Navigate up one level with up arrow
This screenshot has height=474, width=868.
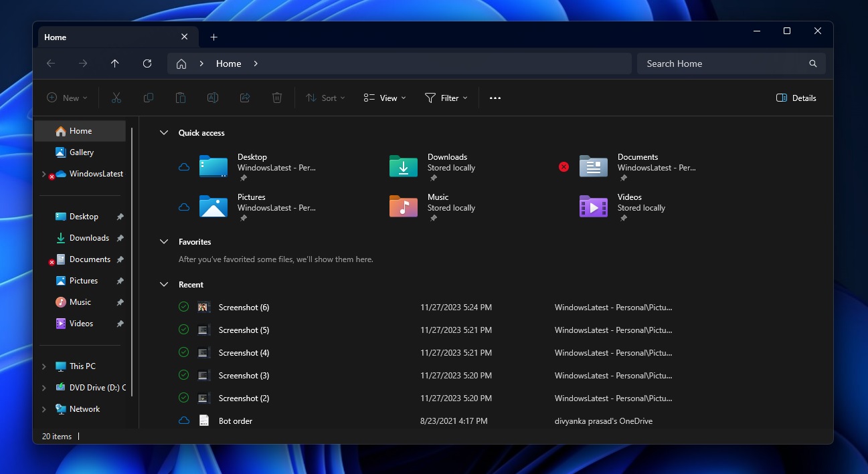(x=115, y=64)
